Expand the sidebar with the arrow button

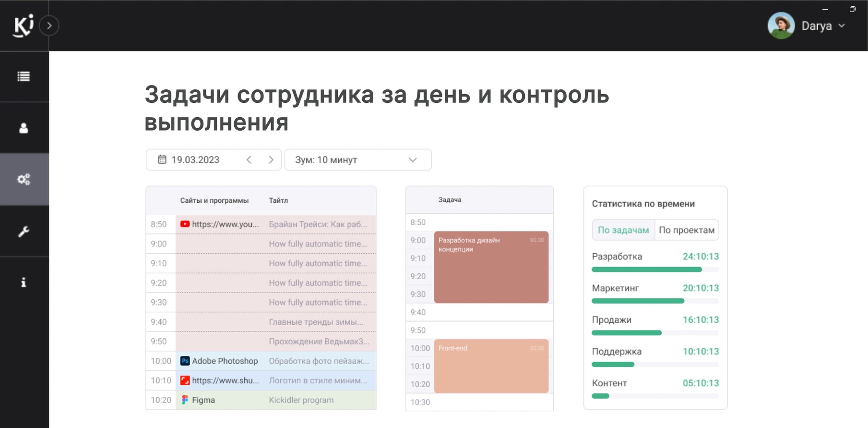(x=49, y=25)
